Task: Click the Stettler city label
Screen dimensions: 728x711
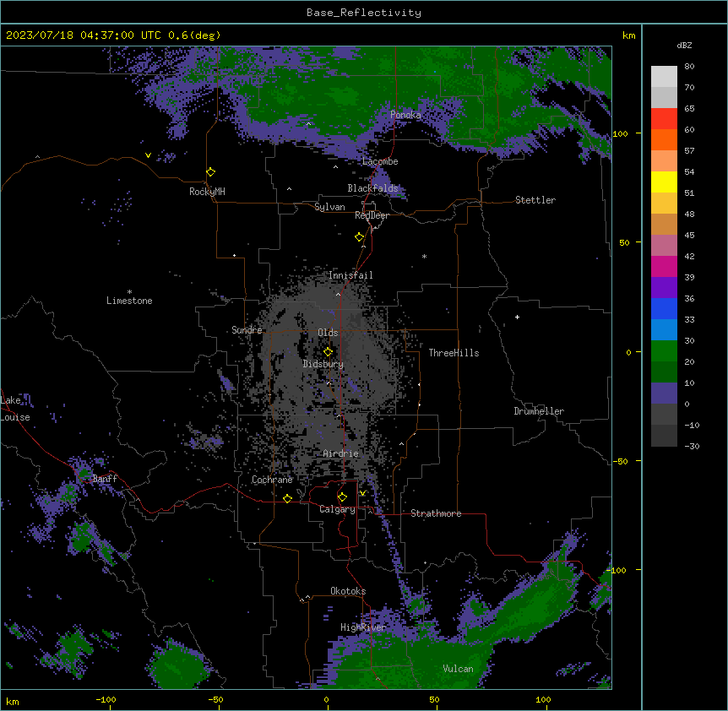Action: click(535, 200)
